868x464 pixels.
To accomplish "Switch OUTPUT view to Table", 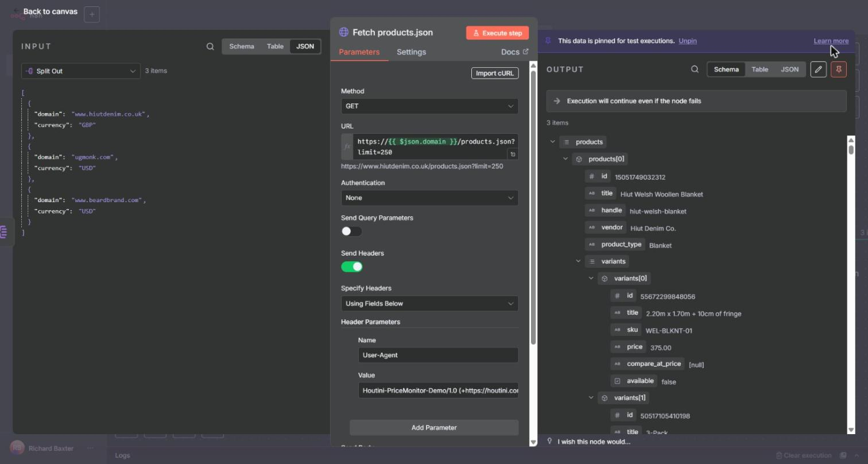I will pyautogui.click(x=759, y=69).
